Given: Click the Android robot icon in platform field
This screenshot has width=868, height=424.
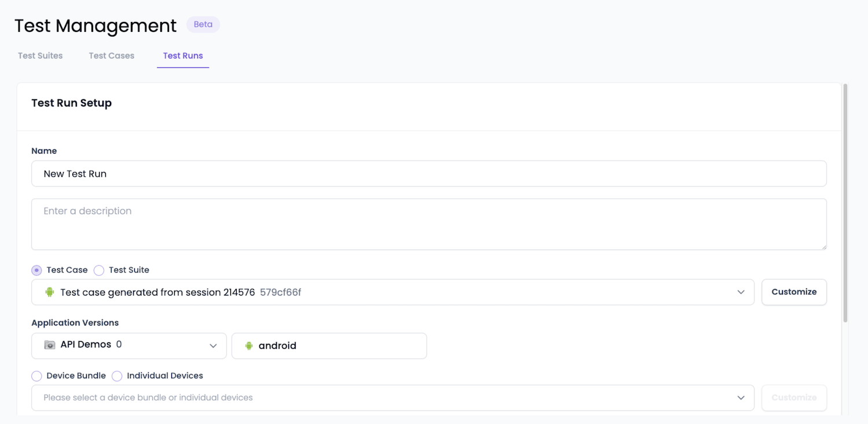Looking at the screenshot, I should (x=249, y=345).
